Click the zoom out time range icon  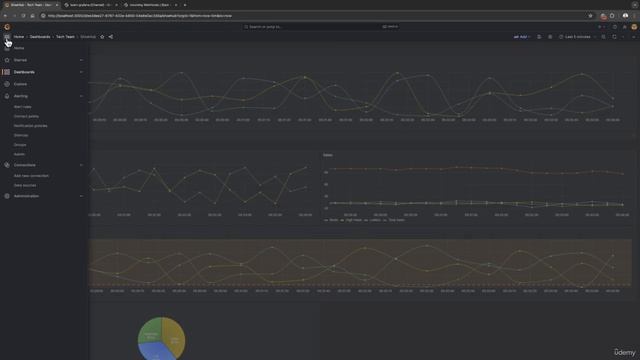pyautogui.click(x=603, y=37)
